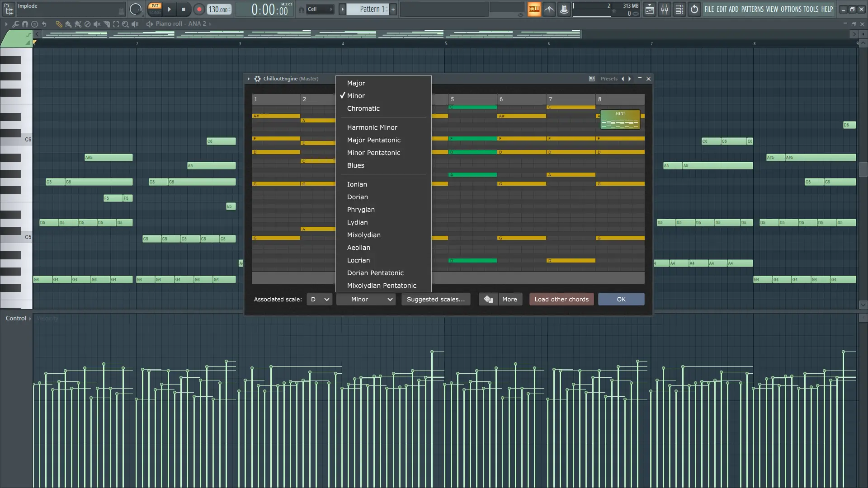Open the playlist view icon
Screen dimensions: 868x488
(x=649, y=9)
